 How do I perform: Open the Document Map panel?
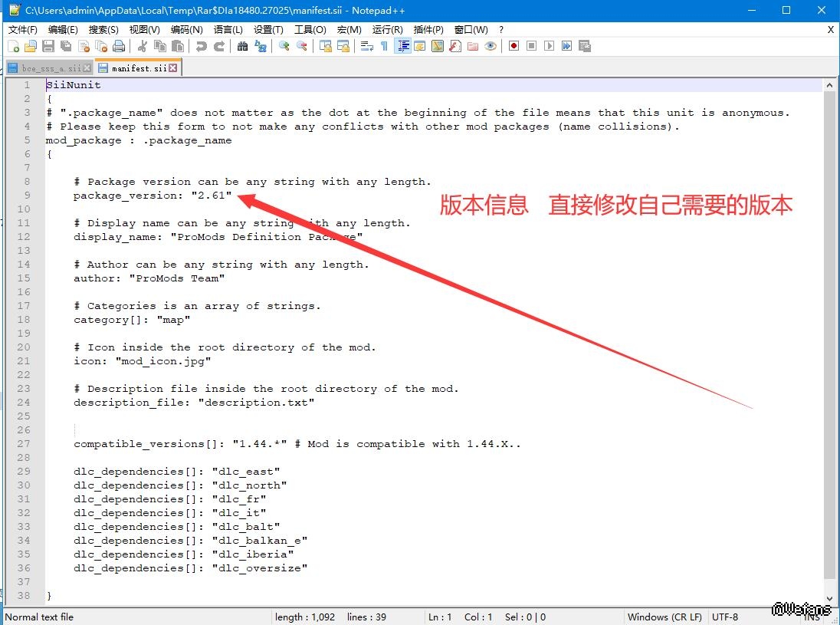[437, 46]
